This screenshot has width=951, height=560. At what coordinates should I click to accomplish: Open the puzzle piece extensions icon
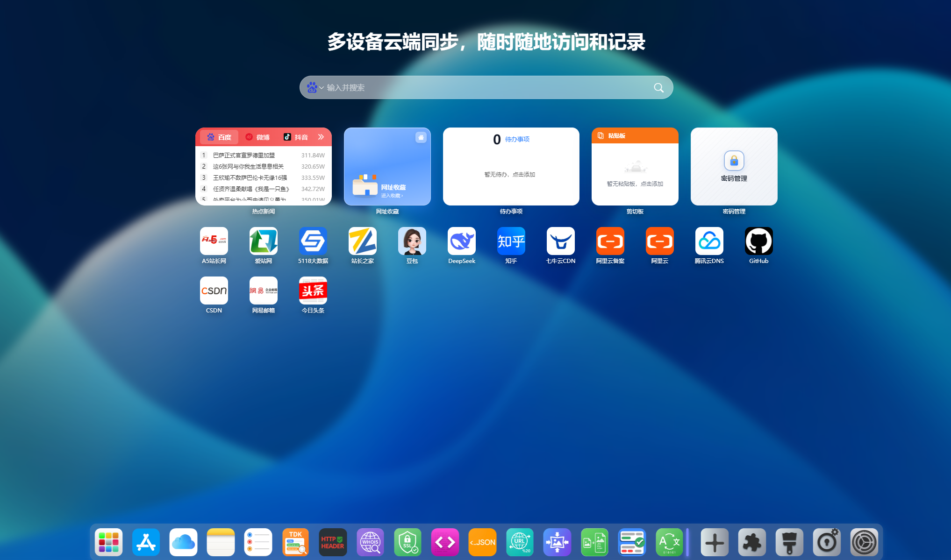click(x=752, y=542)
